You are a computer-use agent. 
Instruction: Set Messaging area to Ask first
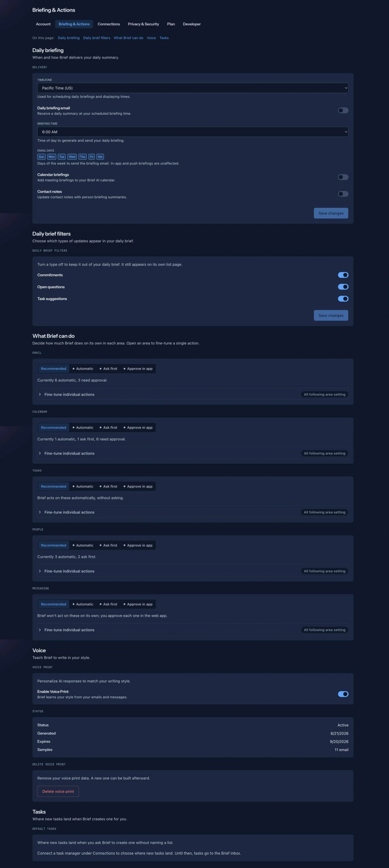[108, 605]
